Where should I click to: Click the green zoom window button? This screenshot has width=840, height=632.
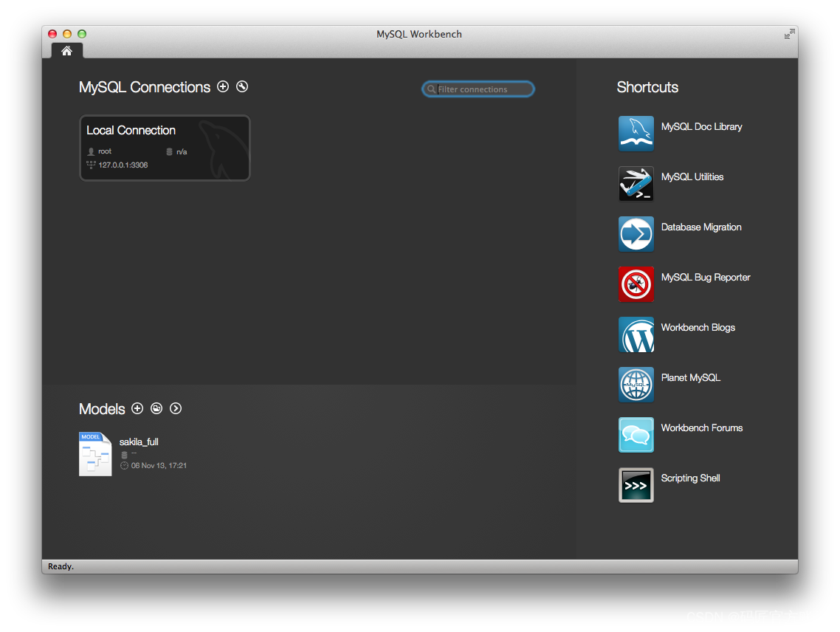[82, 34]
